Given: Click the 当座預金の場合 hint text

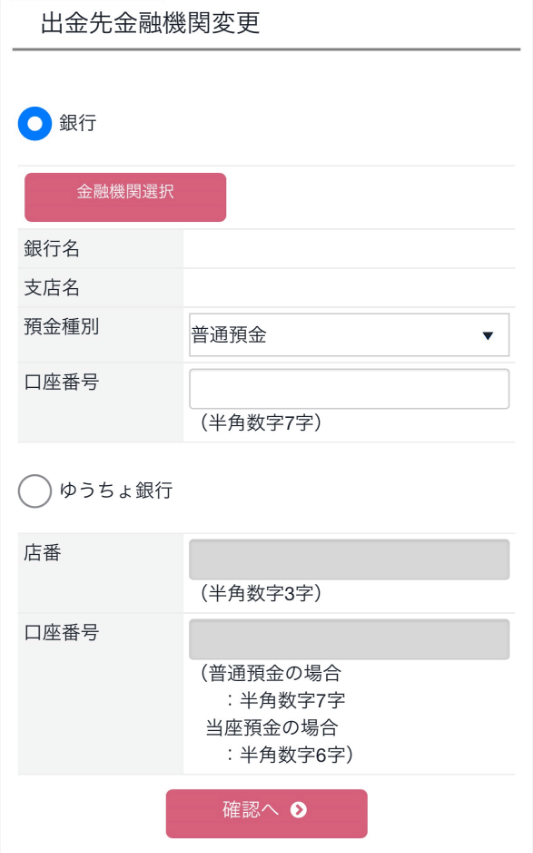Looking at the screenshot, I should (271, 728).
